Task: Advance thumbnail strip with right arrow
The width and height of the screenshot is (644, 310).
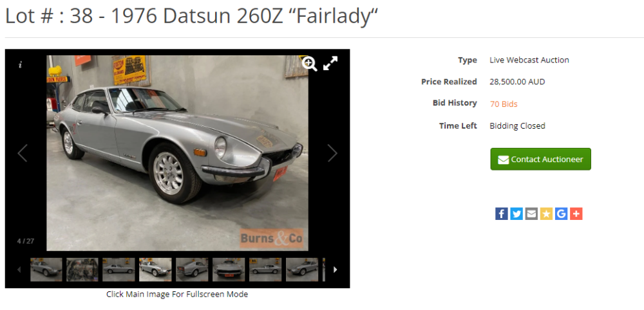Action: 335,269
